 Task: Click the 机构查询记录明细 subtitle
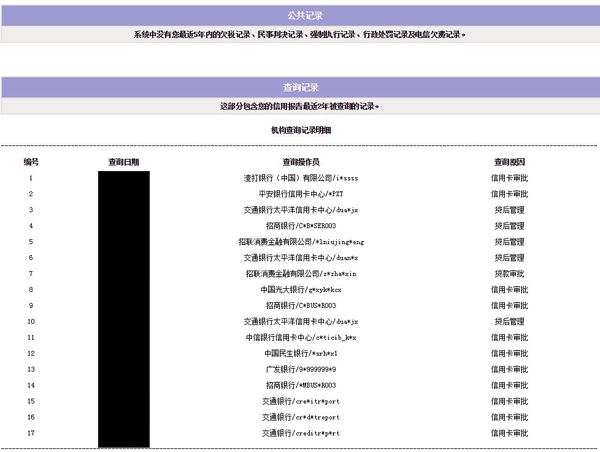point(301,130)
